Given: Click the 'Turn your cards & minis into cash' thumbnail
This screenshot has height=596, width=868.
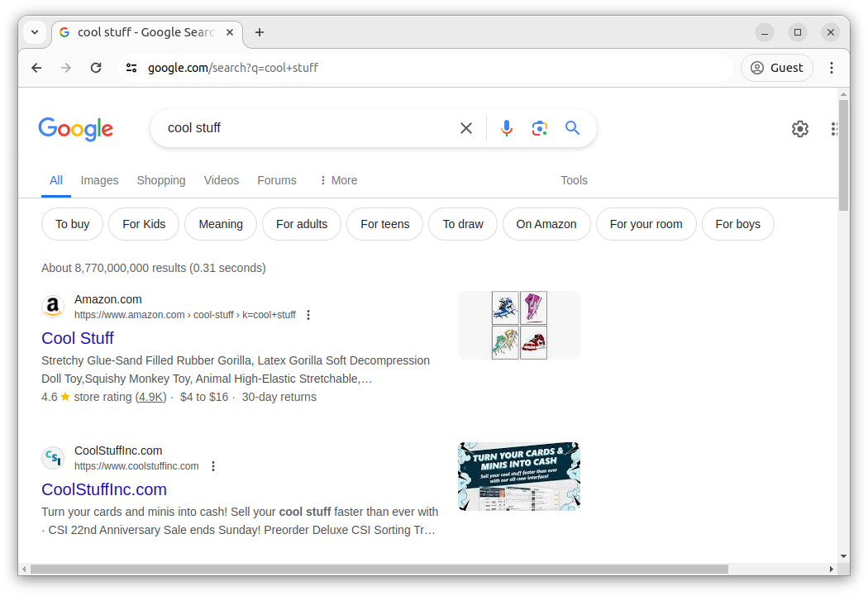Looking at the screenshot, I should tap(519, 476).
